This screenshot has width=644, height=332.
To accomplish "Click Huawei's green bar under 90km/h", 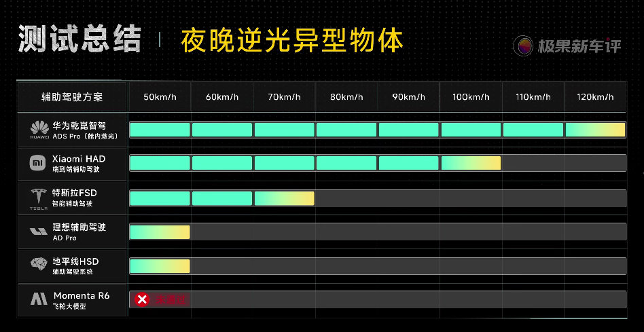I will [409, 130].
